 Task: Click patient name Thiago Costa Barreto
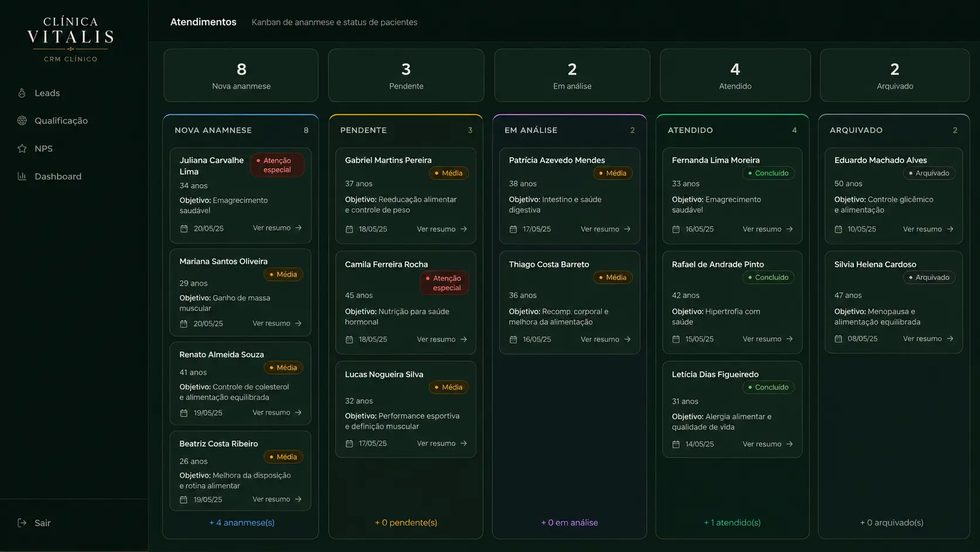(x=549, y=265)
